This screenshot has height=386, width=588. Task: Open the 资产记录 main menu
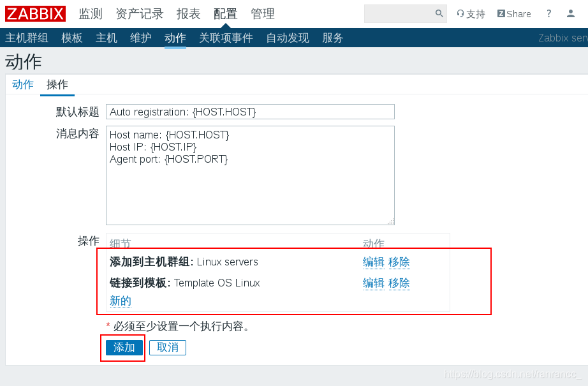point(140,14)
